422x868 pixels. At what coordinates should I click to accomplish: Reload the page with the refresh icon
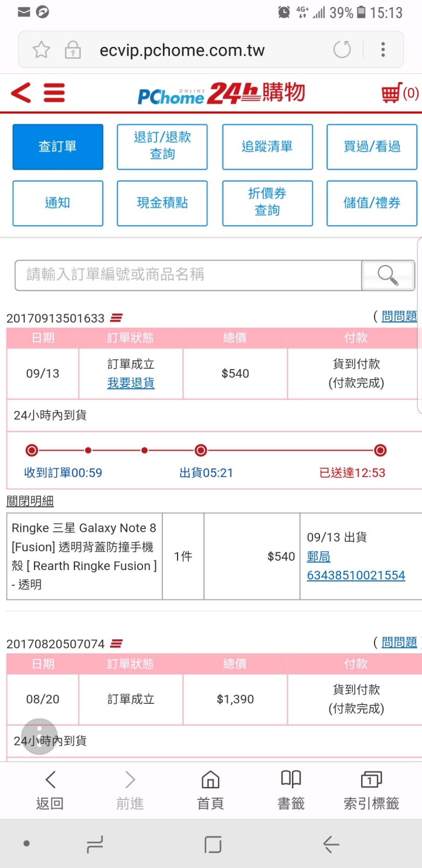click(342, 49)
